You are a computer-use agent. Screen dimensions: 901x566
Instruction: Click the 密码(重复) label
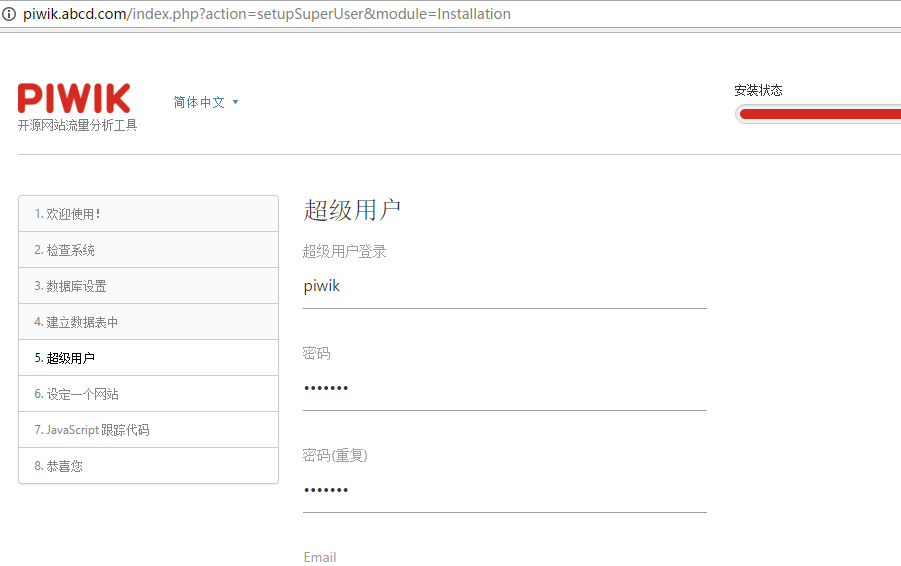(x=335, y=455)
